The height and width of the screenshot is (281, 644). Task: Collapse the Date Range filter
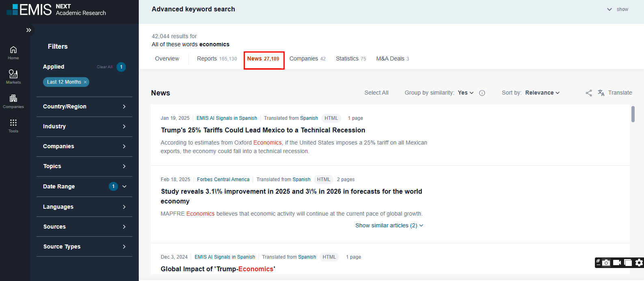pos(124,186)
